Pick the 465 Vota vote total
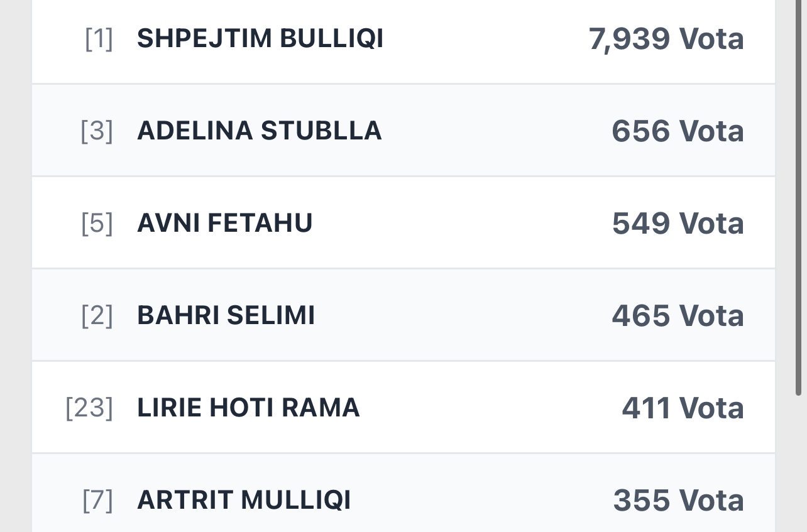The height and width of the screenshot is (532, 807). (x=678, y=315)
